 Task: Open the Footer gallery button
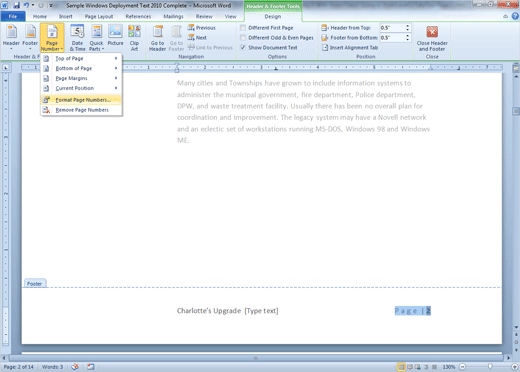(x=30, y=38)
